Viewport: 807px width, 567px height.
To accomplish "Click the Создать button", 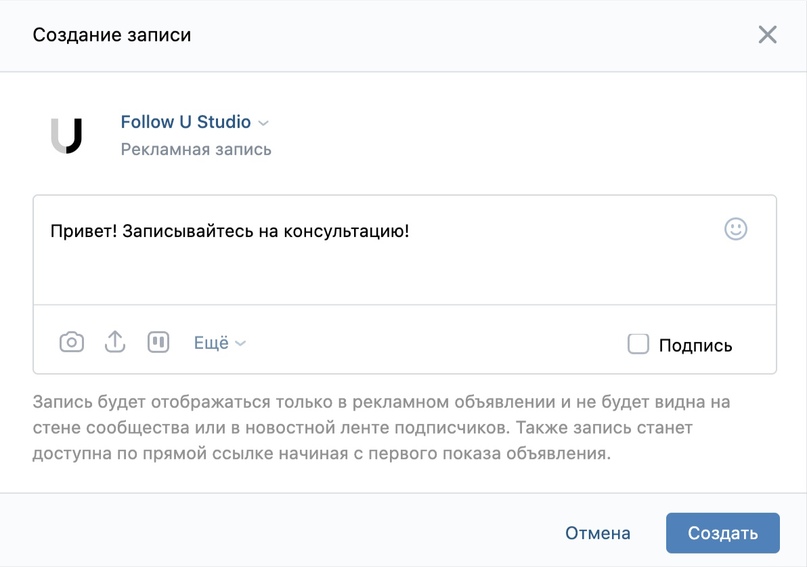I will click(x=723, y=533).
